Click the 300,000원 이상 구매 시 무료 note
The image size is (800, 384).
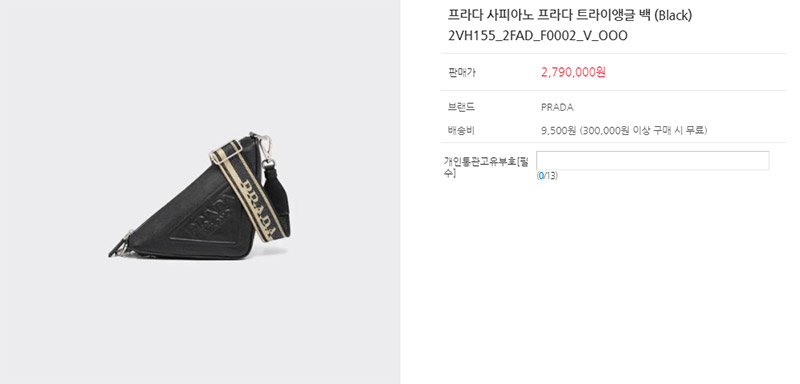pos(643,131)
